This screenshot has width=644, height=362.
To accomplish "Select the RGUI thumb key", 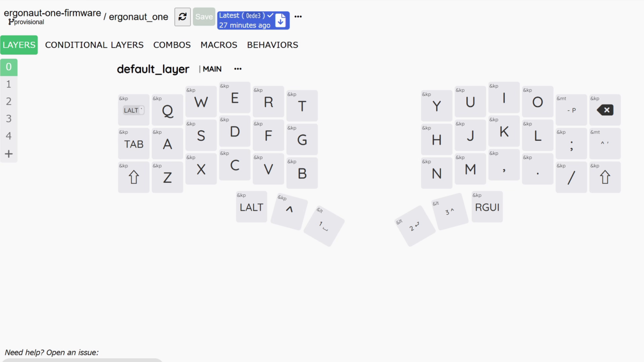I will [487, 207].
